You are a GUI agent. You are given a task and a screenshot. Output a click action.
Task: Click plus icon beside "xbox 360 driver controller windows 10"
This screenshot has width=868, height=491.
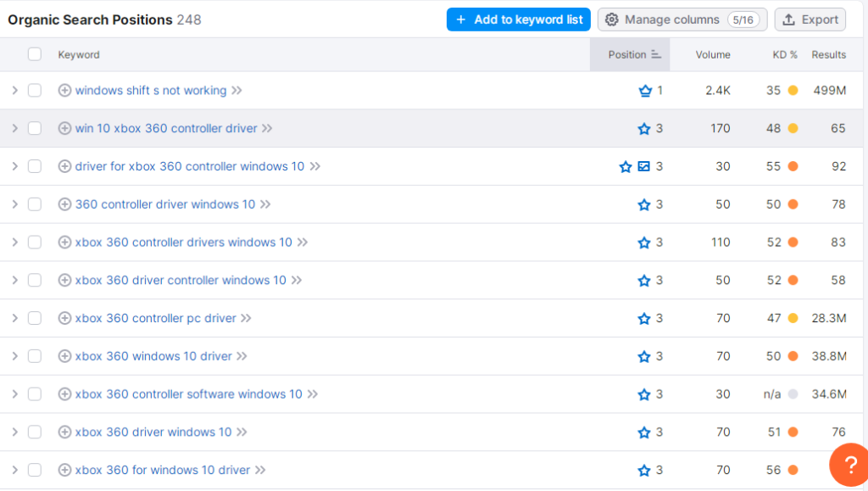[x=64, y=280]
